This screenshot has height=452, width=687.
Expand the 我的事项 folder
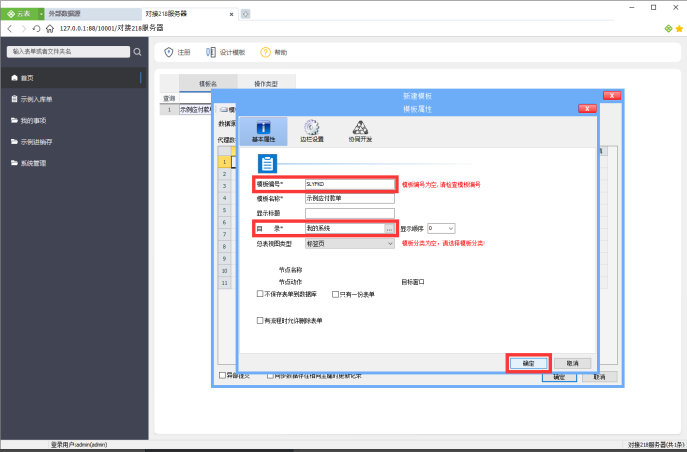pos(73,120)
